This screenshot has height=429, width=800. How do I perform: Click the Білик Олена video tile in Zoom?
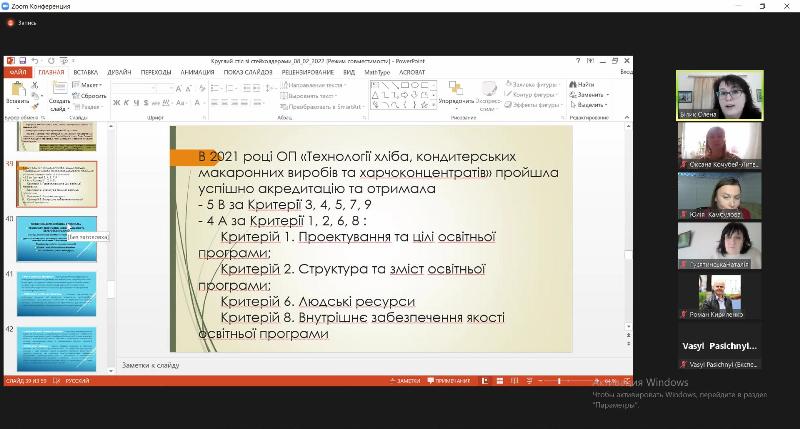coord(720,95)
